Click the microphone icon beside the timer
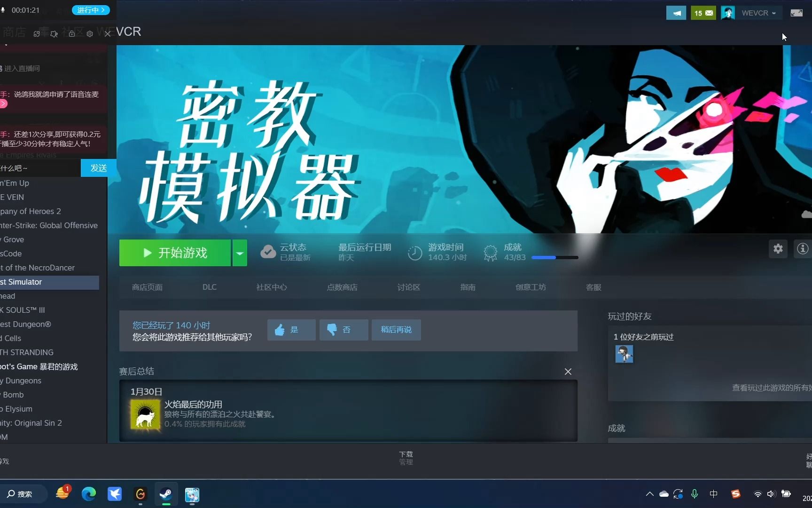The height and width of the screenshot is (508, 812). click(x=3, y=10)
